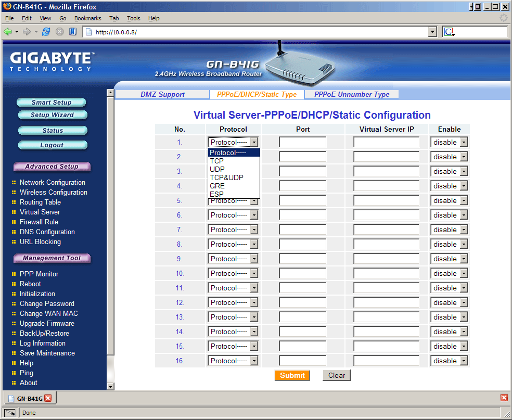
Task: Click the sidebar scrollbar down arrow
Action: tap(110, 386)
